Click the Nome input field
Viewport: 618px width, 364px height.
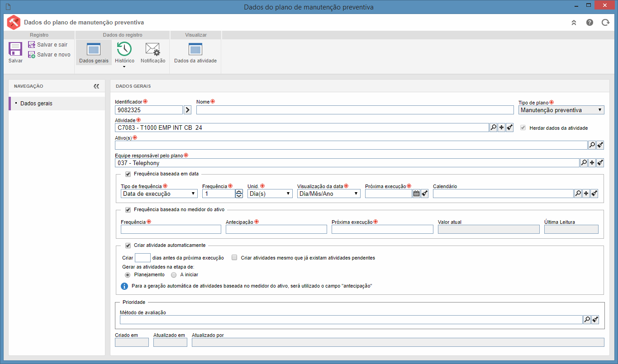click(x=355, y=110)
